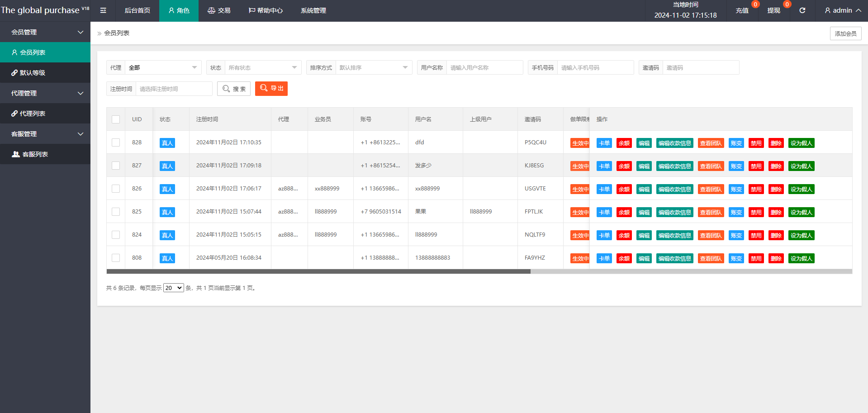
Task: Click the refresh icon in top bar
Action: point(802,10)
